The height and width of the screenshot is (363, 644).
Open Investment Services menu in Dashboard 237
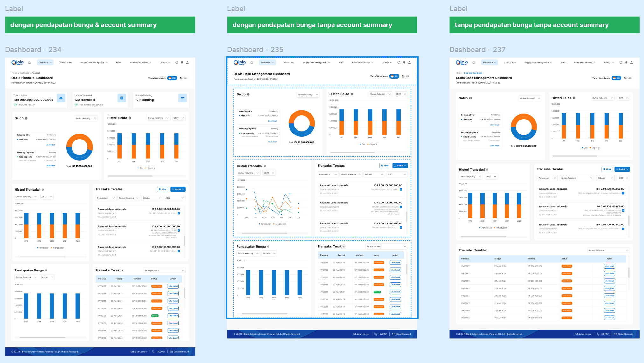point(585,63)
